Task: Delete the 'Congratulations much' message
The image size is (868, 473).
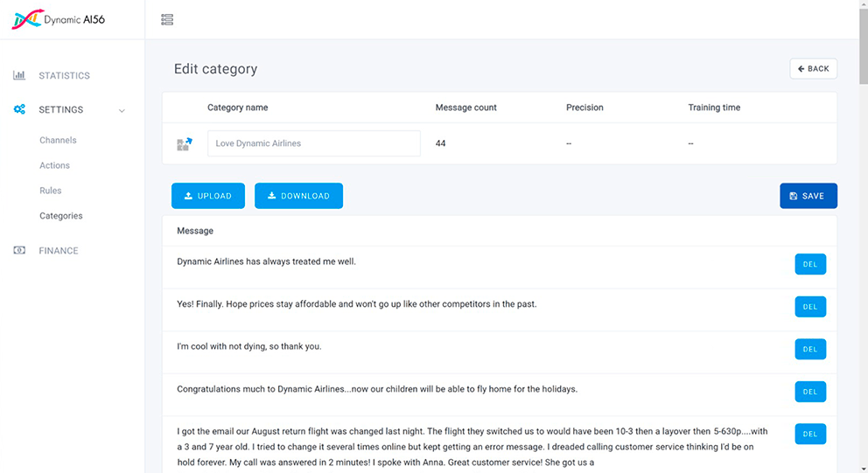Action: [810, 392]
